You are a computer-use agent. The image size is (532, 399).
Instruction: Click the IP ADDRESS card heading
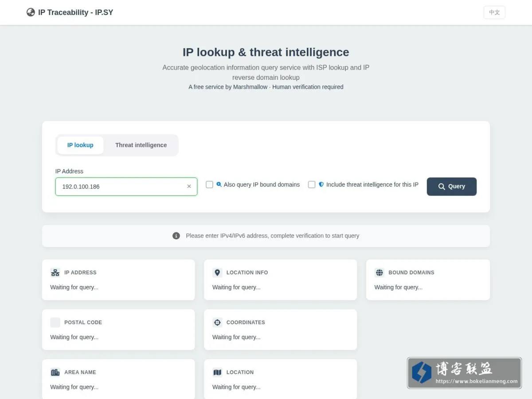point(80,273)
